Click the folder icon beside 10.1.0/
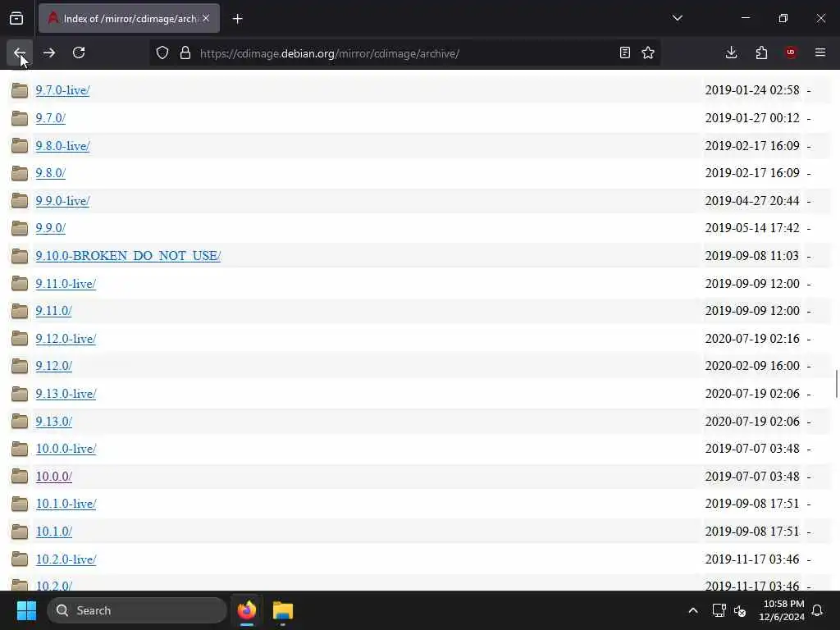 pos(20,532)
